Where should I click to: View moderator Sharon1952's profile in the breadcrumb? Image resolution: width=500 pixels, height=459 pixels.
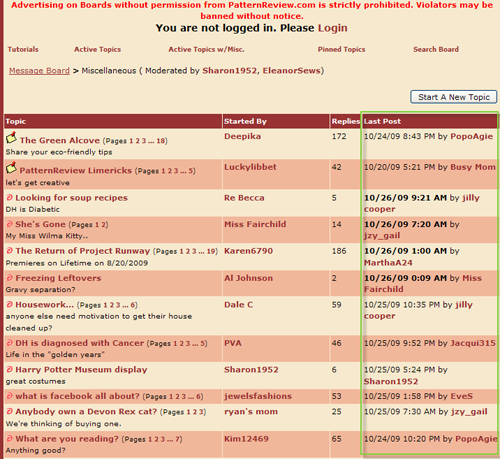click(x=230, y=71)
